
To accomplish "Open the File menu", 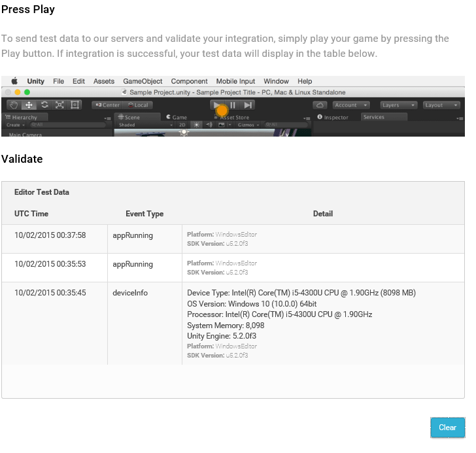I will [x=58, y=81].
